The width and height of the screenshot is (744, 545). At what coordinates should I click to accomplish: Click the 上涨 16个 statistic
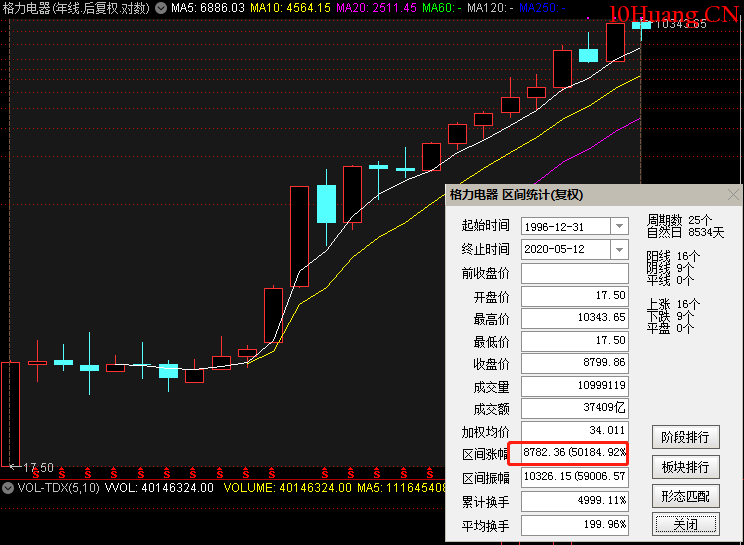673,304
